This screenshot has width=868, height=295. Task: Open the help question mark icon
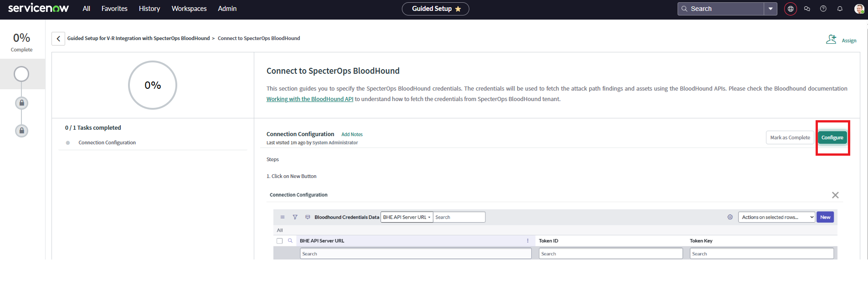pyautogui.click(x=823, y=9)
